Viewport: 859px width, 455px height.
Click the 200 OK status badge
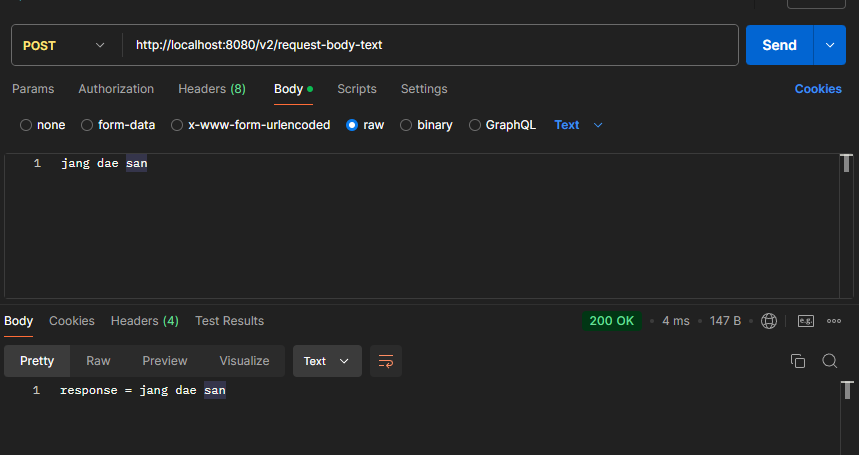point(611,321)
